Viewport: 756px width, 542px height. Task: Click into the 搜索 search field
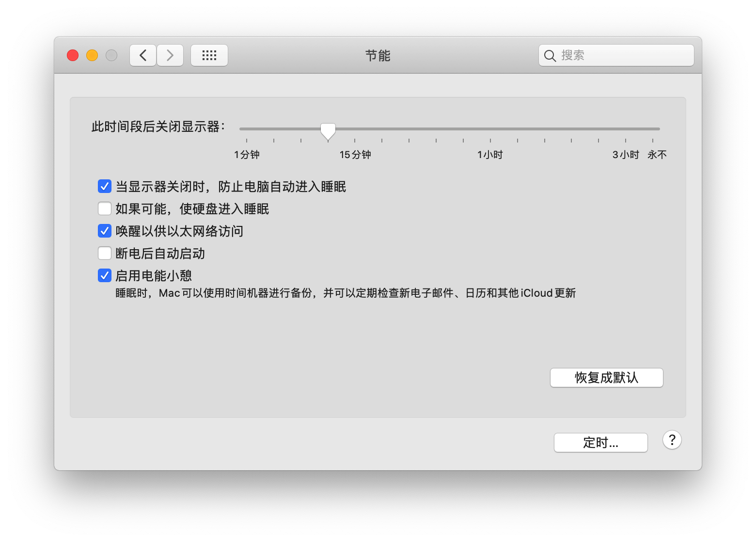tap(616, 55)
